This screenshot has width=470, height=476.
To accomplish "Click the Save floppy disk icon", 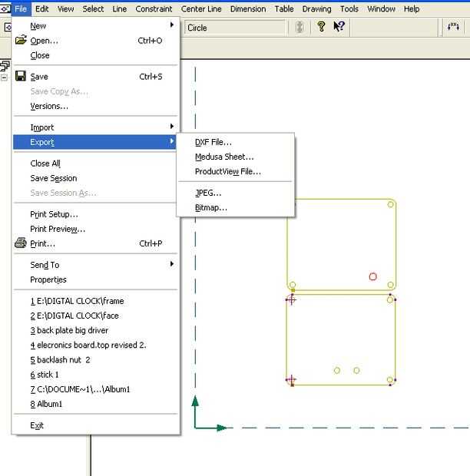I will click(x=20, y=76).
